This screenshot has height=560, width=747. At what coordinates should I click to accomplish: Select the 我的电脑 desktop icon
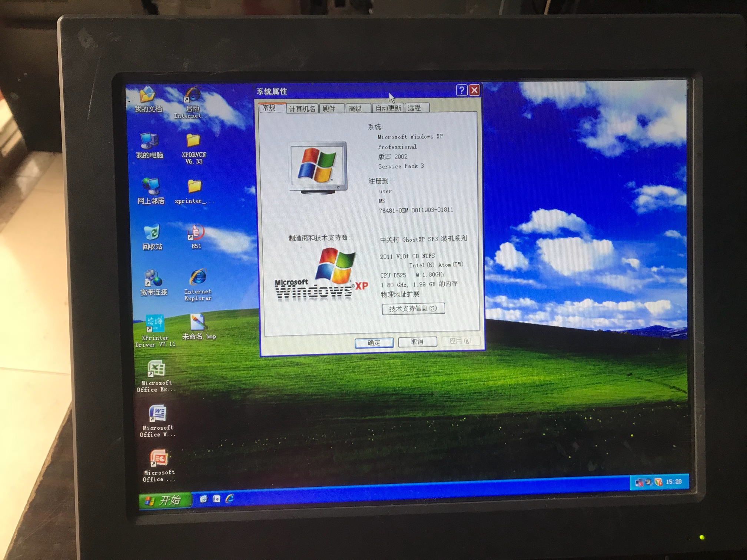[x=149, y=145]
